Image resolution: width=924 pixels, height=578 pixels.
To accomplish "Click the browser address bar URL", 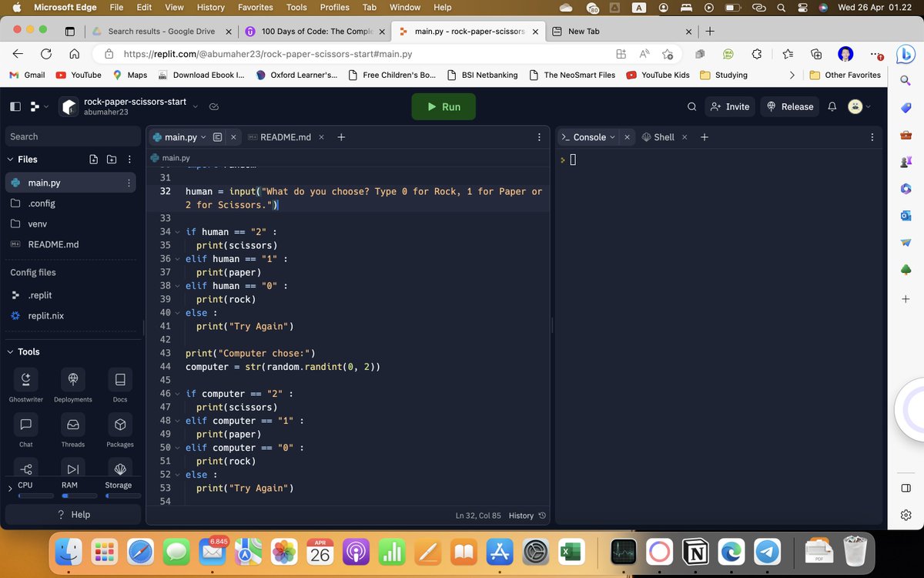I will [x=267, y=55].
